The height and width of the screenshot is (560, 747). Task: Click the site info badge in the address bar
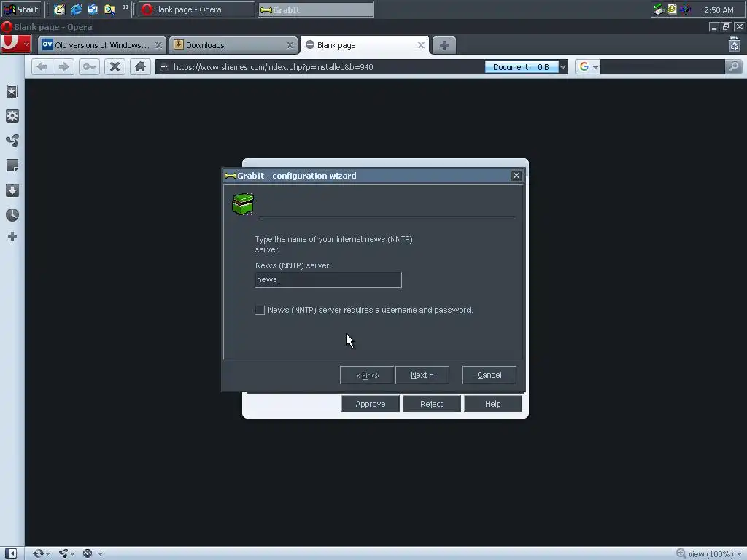click(x=164, y=67)
